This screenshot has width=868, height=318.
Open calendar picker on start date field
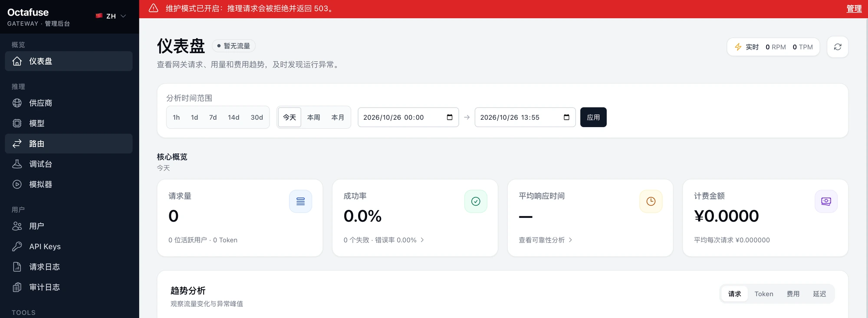point(450,117)
